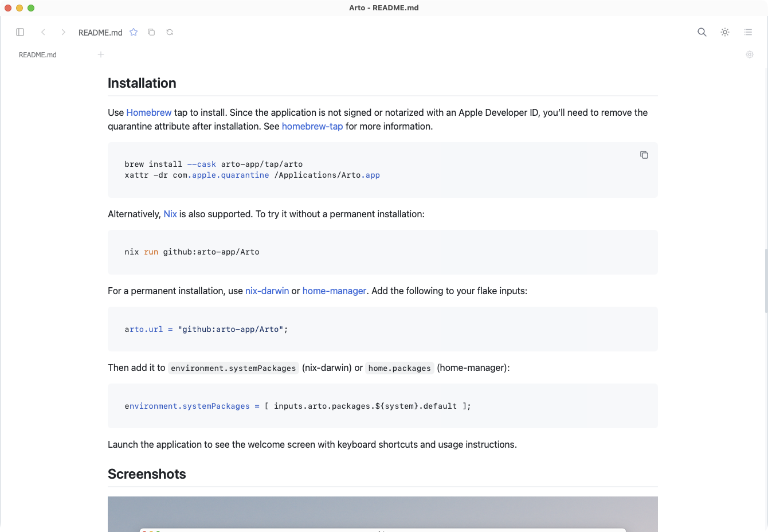Open tab settings via the gear icon

tap(749, 54)
